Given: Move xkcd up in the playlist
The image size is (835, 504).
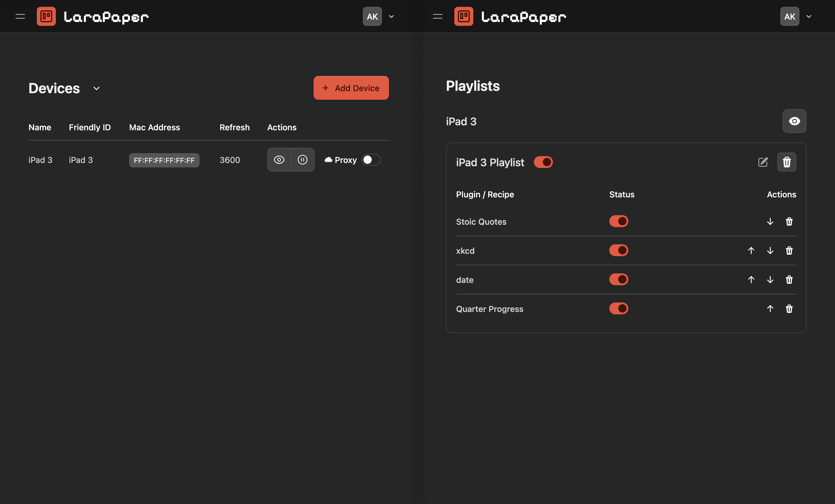Looking at the screenshot, I should (751, 251).
